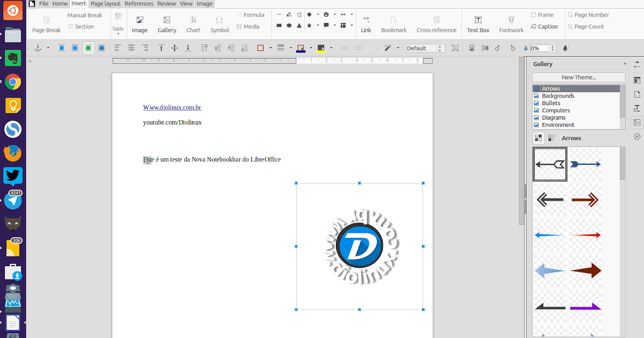Align image to vertical center
The image size is (644, 338).
[174, 48]
